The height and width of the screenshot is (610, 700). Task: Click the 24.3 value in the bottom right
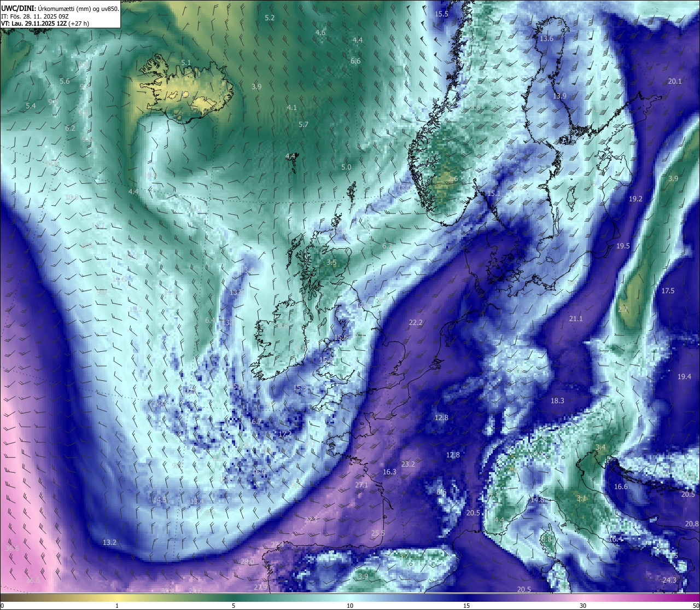click(669, 580)
